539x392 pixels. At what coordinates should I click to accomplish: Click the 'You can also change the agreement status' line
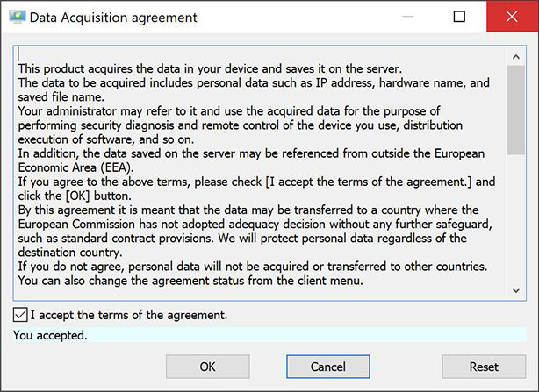pos(190,281)
